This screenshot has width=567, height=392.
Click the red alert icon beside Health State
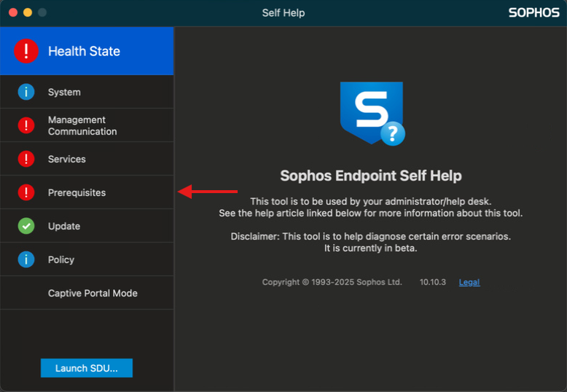point(26,51)
